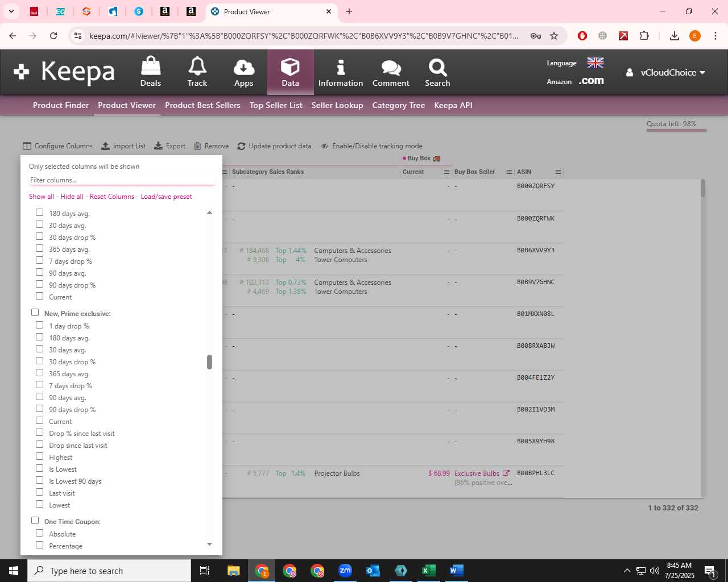Go to Keepa API tab

[453, 105]
